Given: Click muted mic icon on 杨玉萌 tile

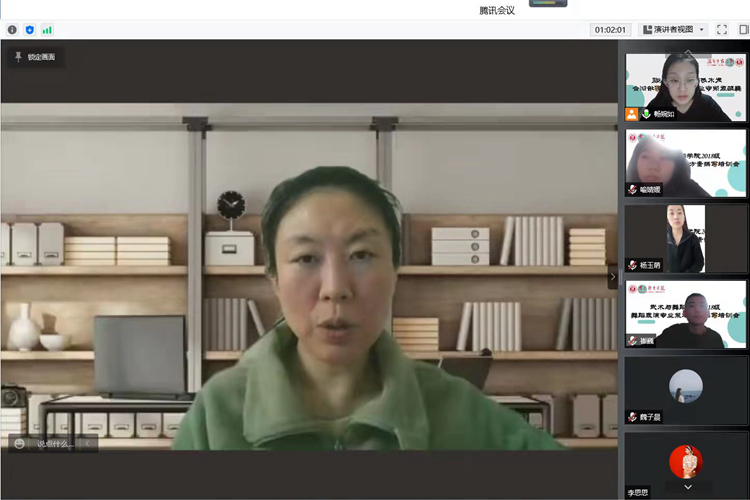Looking at the screenshot, I should coord(632,265).
